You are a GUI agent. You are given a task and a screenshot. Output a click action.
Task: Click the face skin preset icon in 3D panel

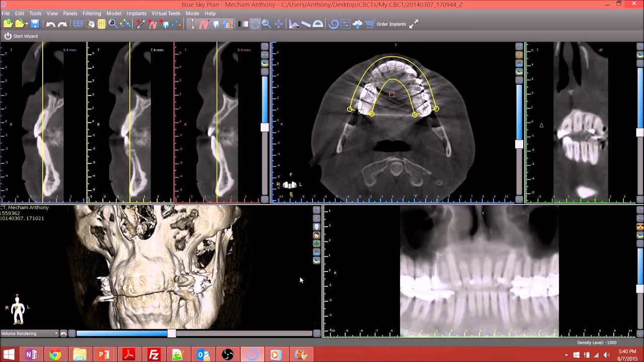[x=316, y=235]
